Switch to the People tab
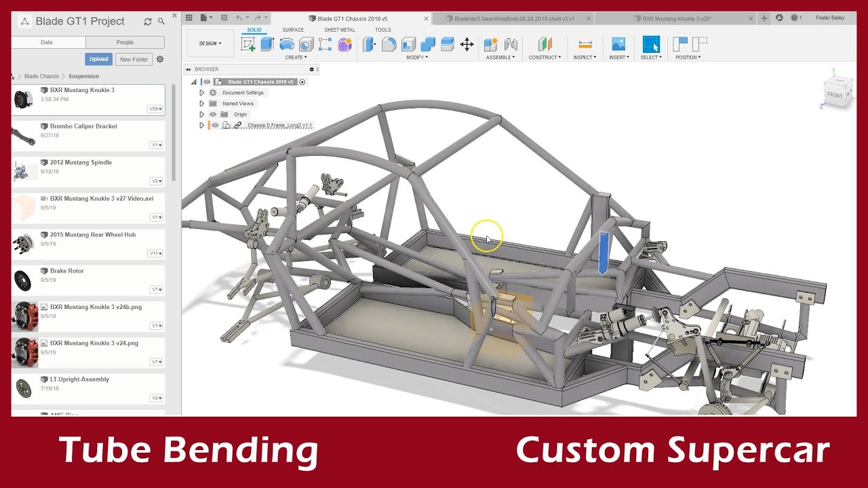This screenshot has width=868, height=488. point(125,42)
